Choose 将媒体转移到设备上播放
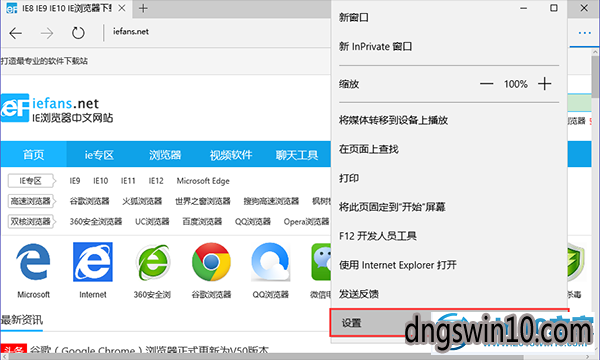Image resolution: width=600 pixels, height=360 pixels. pyautogui.click(x=449, y=120)
